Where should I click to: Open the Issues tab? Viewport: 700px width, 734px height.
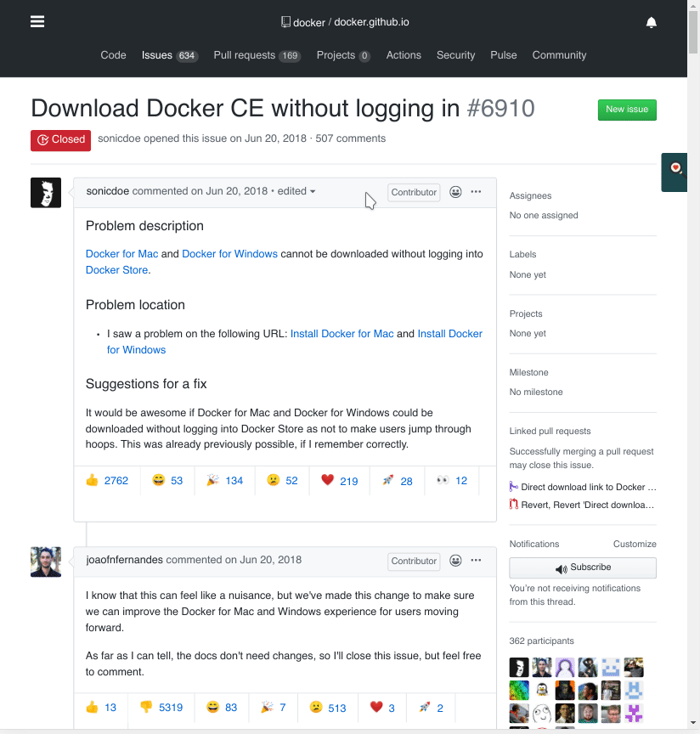click(x=170, y=55)
